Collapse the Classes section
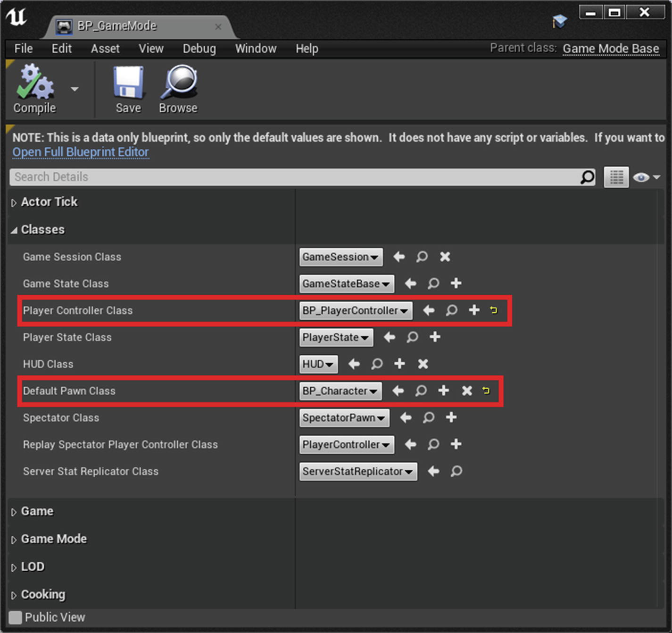 pyautogui.click(x=14, y=230)
